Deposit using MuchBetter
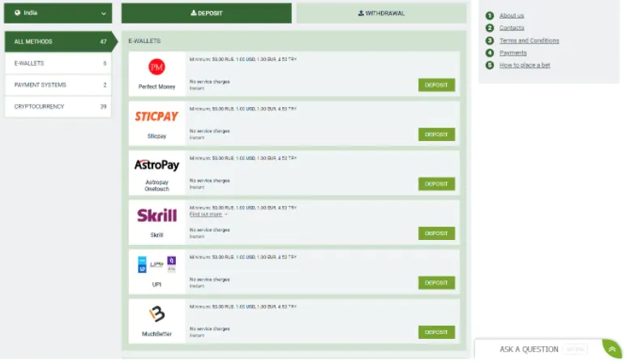630x364 pixels. coord(436,332)
